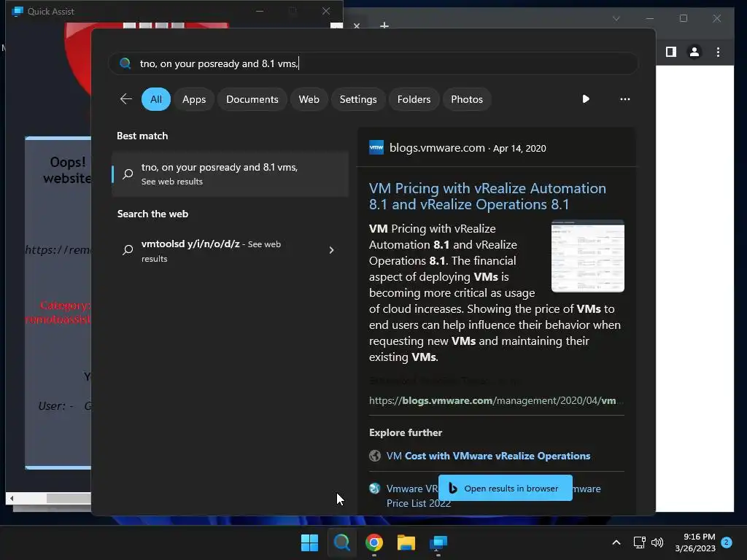Click the Chrome profile avatar icon
Viewport: 747px width, 560px height.
694,52
